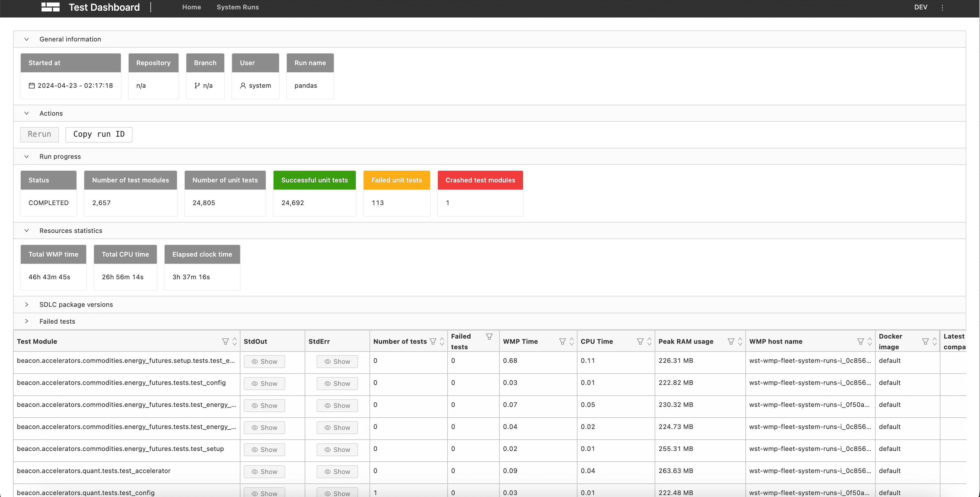Click the Test Dashboard logo icon
980x497 pixels.
50,7
